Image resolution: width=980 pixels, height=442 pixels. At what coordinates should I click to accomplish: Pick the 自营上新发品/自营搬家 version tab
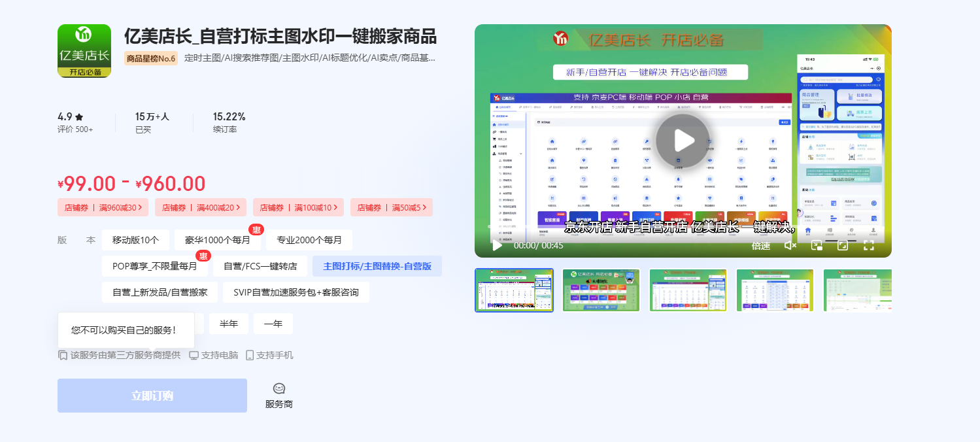click(x=160, y=292)
